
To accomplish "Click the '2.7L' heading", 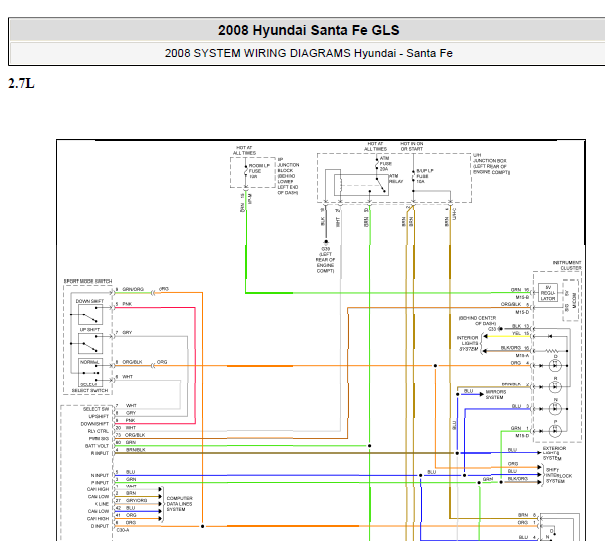I will 21,83.
